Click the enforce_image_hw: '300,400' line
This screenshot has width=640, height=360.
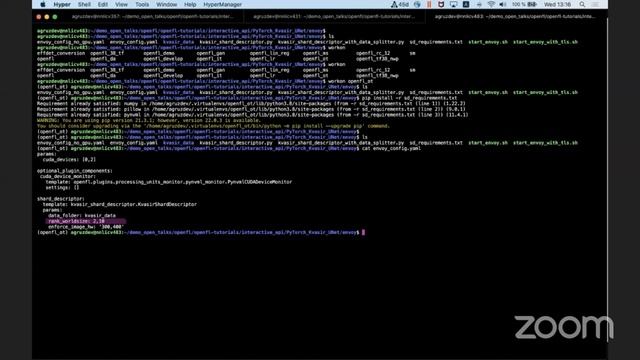tap(86, 227)
